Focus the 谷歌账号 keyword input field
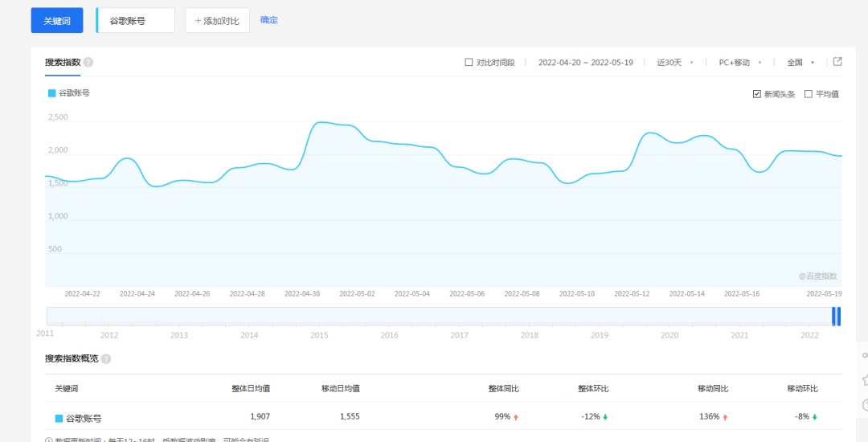 click(x=136, y=20)
